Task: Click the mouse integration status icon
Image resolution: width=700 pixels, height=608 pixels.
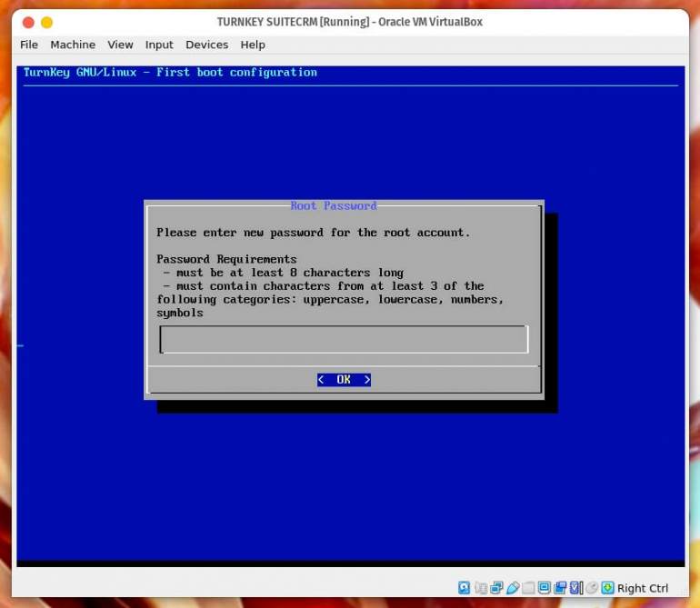Action: 592,587
